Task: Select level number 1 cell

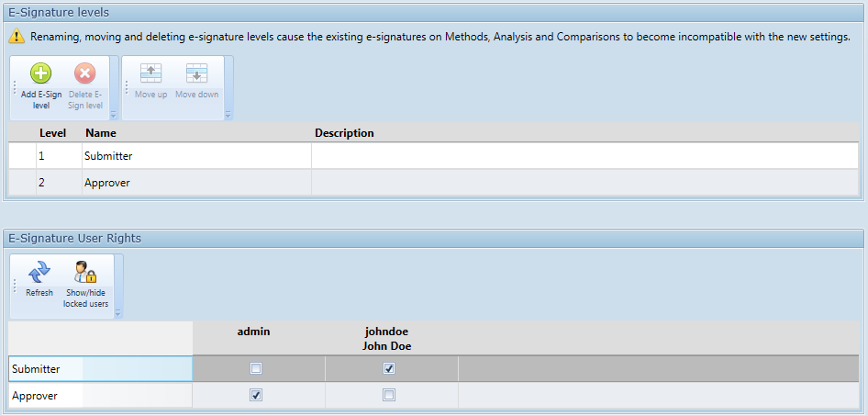Action: 60,156
